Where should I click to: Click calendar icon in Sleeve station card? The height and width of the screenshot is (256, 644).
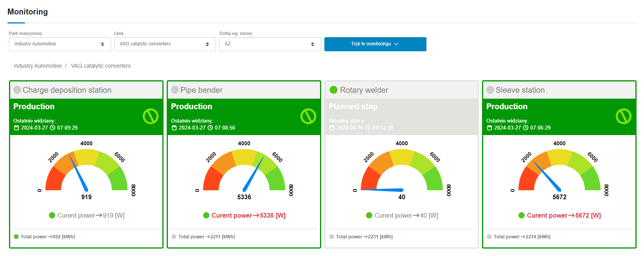pyautogui.click(x=489, y=128)
